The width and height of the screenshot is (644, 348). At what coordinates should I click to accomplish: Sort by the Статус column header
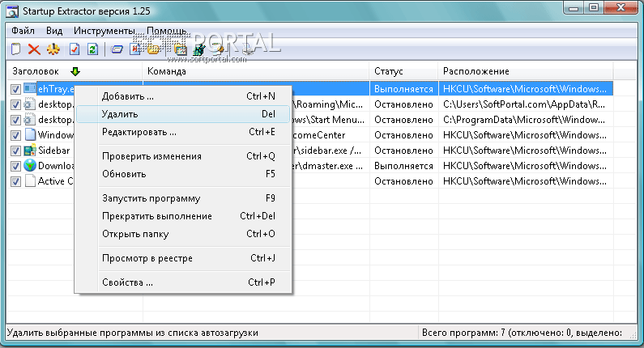click(x=403, y=71)
